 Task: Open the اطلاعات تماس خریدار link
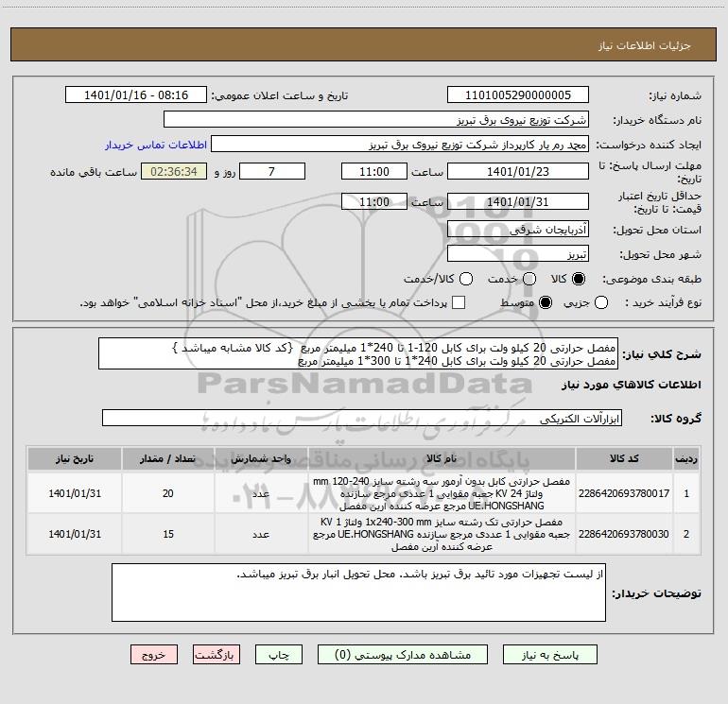[x=156, y=145]
